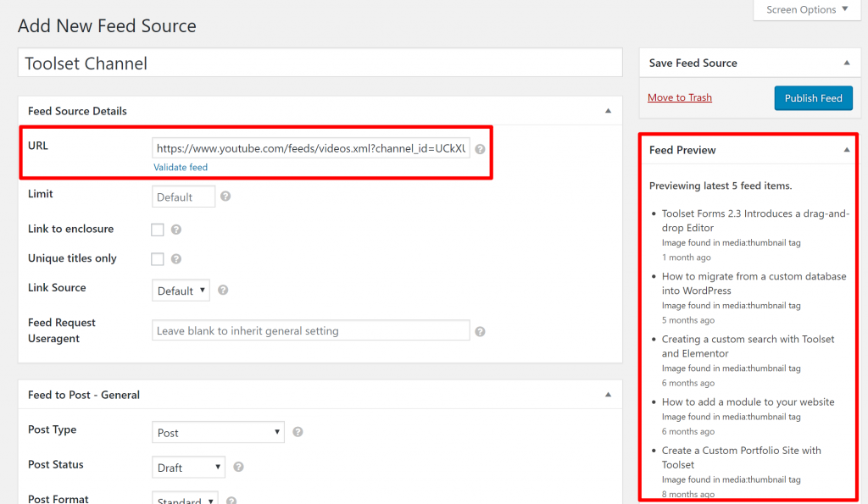868x504 pixels.
Task: Open the Post Status dropdown
Action: [188, 468]
